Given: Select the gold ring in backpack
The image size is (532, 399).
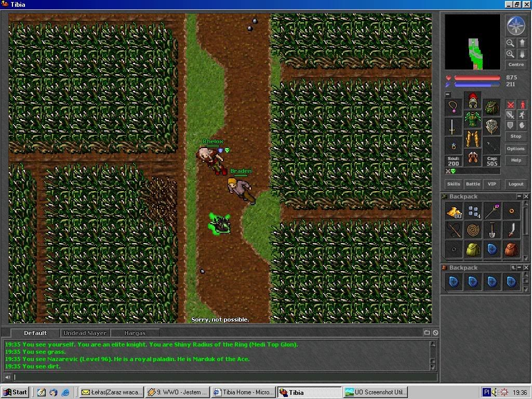Looking at the screenshot, I should [512, 211].
